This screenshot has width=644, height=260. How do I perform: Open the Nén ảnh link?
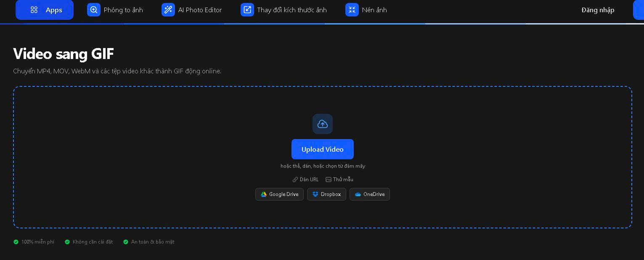[x=374, y=10]
